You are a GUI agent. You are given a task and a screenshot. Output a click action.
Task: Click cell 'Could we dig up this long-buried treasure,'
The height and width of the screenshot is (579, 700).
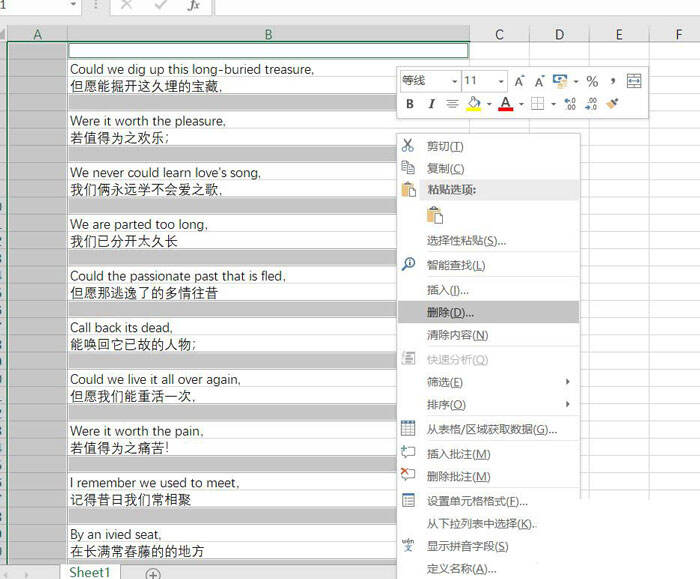click(x=232, y=69)
